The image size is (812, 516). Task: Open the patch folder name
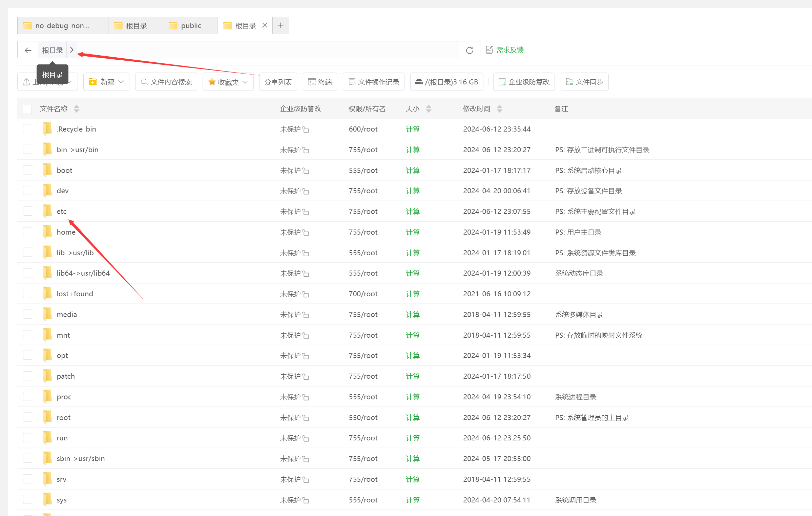point(66,376)
